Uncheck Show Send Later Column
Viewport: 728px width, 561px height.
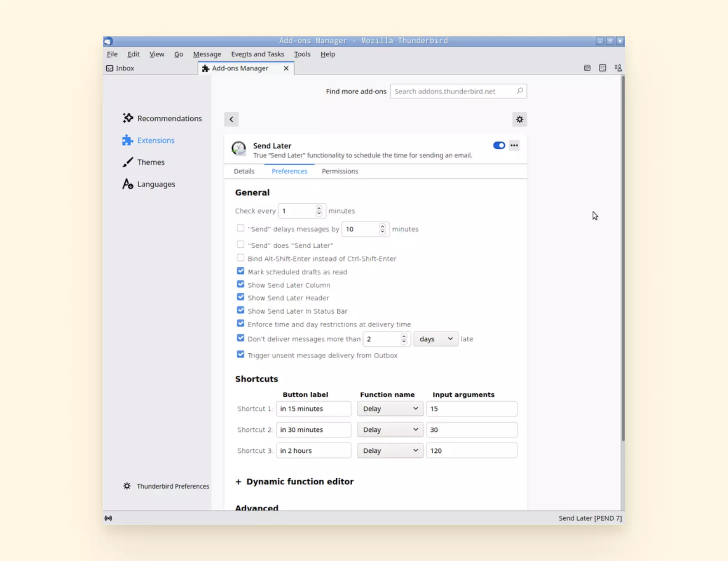tap(241, 284)
